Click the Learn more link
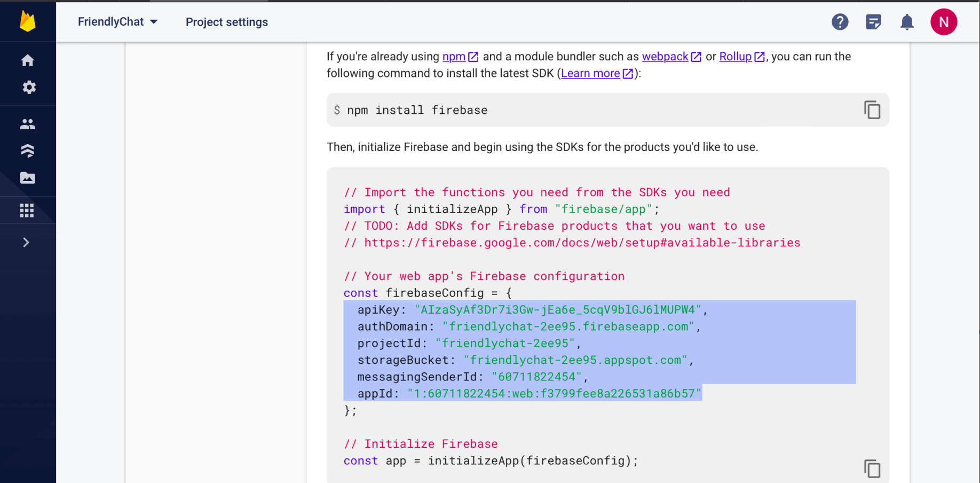 590,74
